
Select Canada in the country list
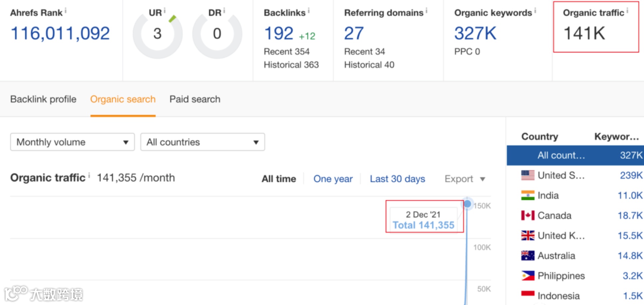[x=575, y=215]
